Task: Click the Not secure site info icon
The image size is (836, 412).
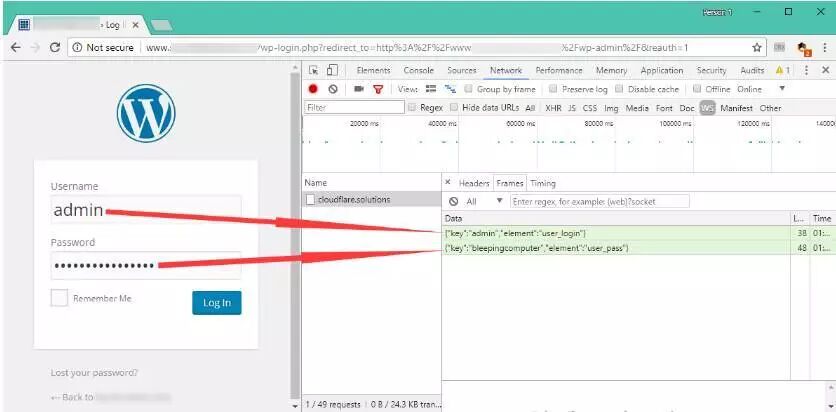Action: [77, 47]
